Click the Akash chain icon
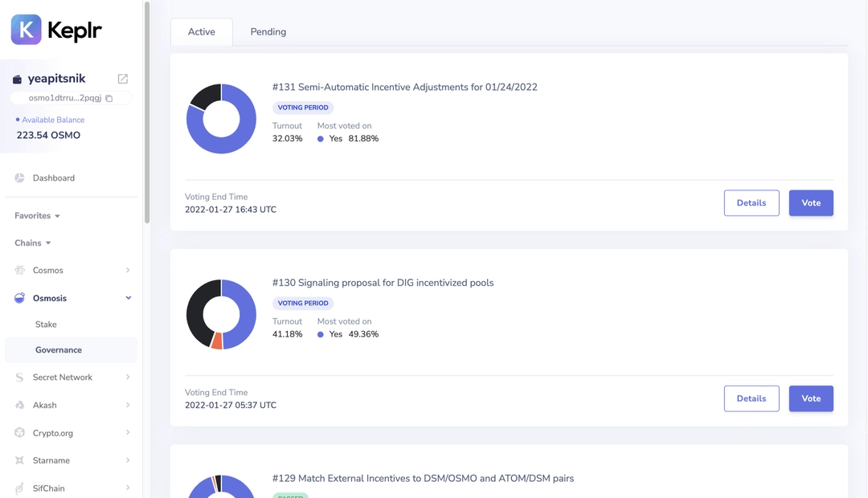 (20, 406)
